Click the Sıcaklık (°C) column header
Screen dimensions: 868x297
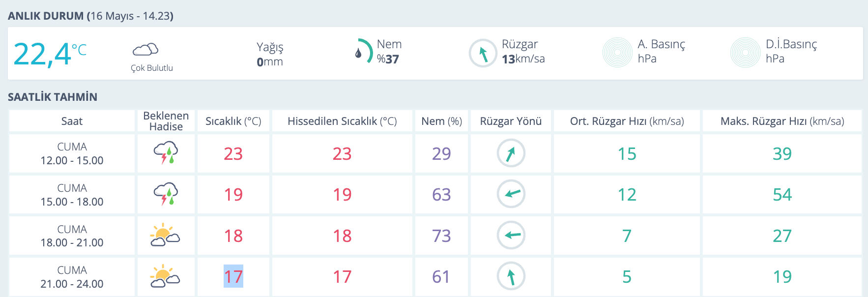[x=233, y=121]
